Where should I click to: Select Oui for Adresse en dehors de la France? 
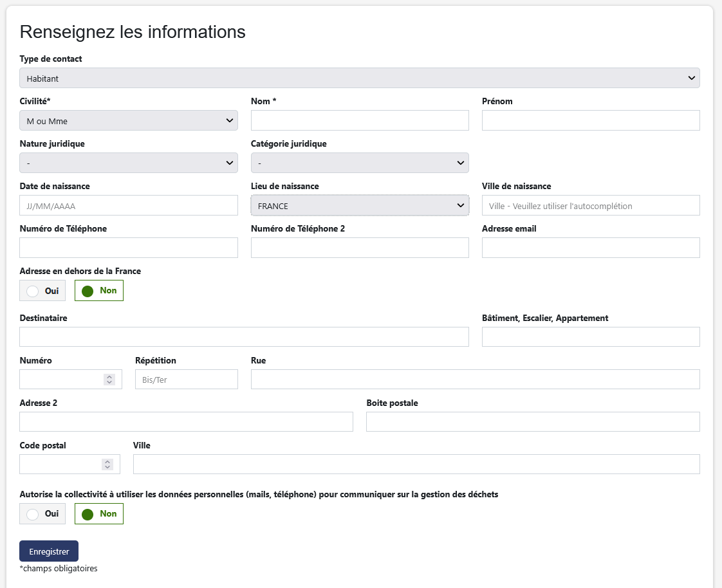(42, 291)
